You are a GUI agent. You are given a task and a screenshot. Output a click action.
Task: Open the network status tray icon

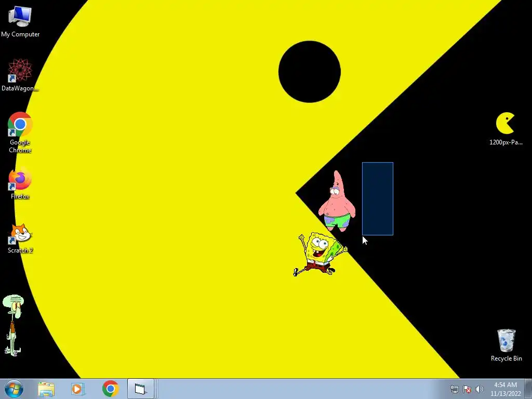454,389
